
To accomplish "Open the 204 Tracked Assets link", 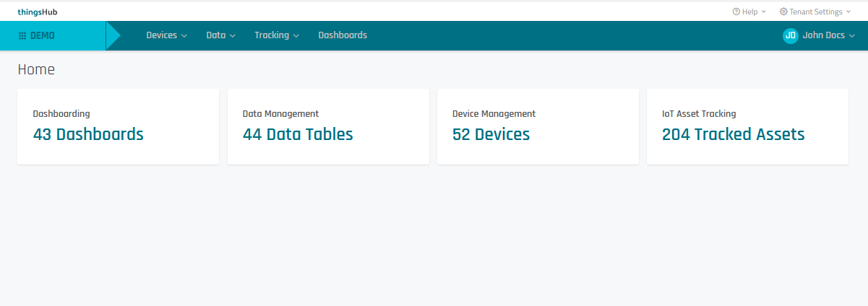I will point(733,134).
